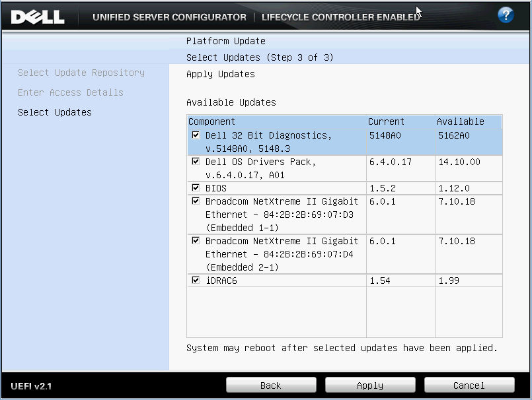Click Select Updates (Step 3 of 3) heading
The image size is (532, 400).
(x=260, y=57)
